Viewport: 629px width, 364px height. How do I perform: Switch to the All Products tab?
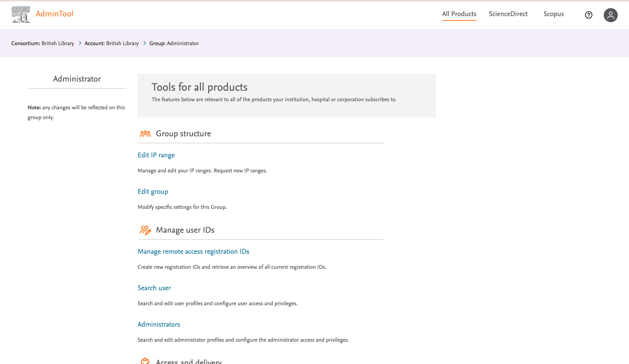[x=459, y=14]
